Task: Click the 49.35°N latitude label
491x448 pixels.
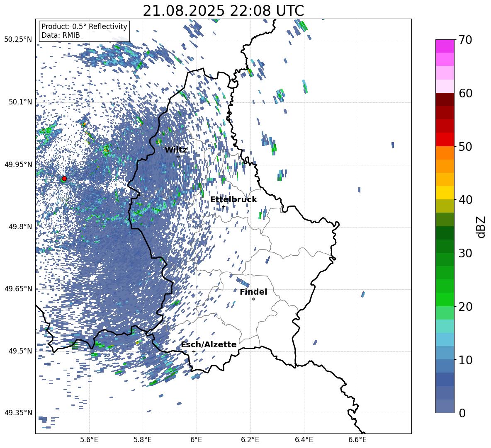Action: pyautogui.click(x=18, y=413)
